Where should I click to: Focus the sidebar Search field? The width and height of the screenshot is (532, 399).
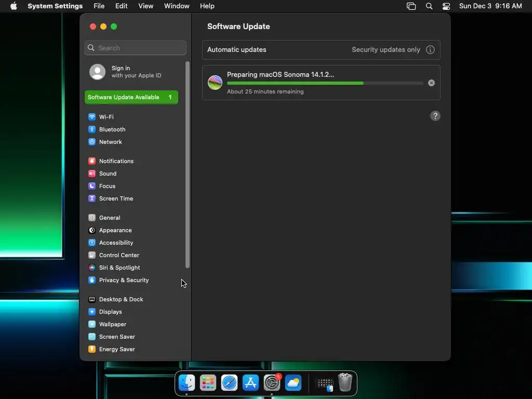(x=136, y=48)
